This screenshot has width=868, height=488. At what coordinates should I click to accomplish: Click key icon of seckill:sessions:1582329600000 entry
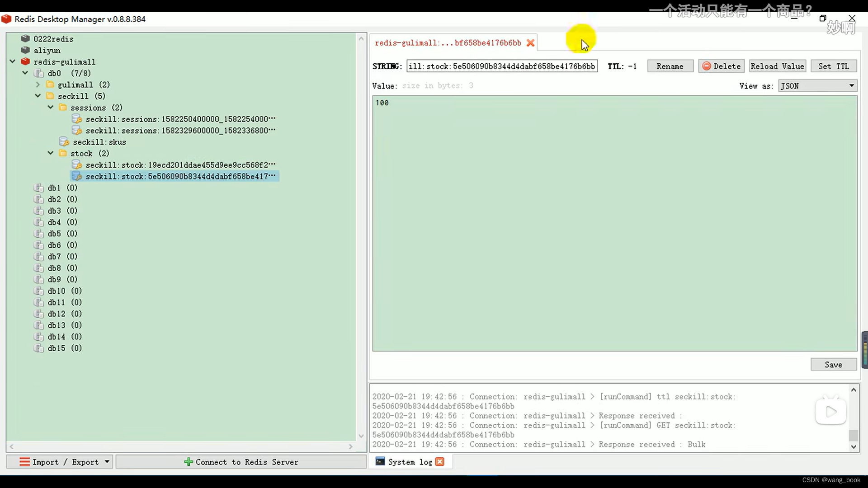(x=77, y=130)
